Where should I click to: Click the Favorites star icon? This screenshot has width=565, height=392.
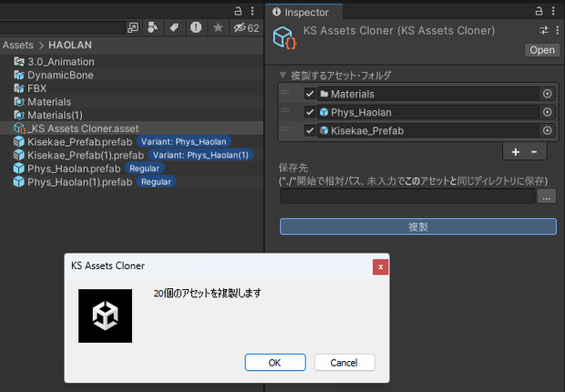218,27
